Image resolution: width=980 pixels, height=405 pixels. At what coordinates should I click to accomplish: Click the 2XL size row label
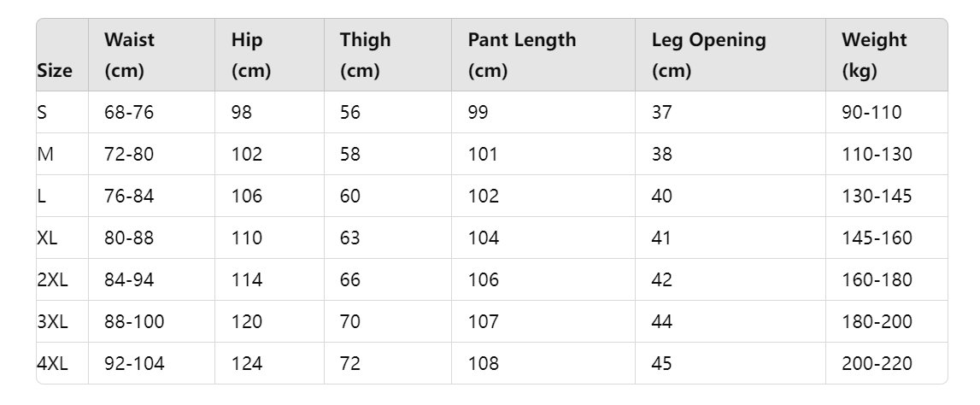tap(52, 280)
